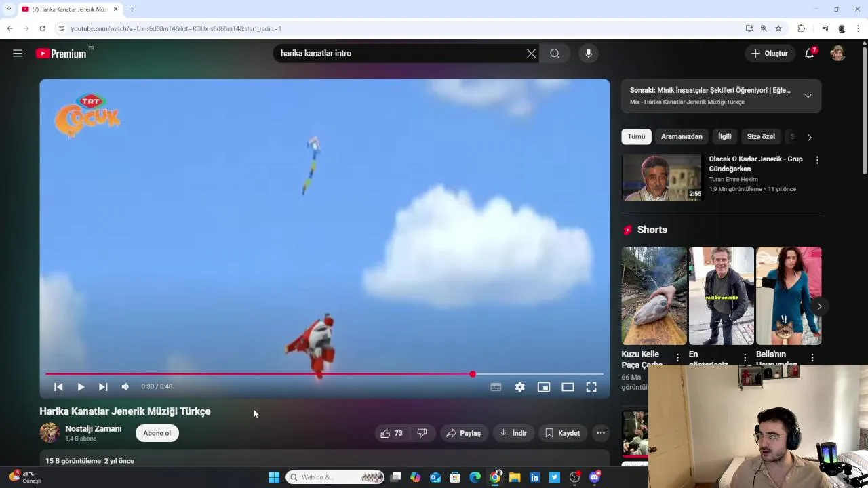The height and width of the screenshot is (488, 868).
Task: Open more actions ellipsis beside Kaydet
Action: click(600, 433)
